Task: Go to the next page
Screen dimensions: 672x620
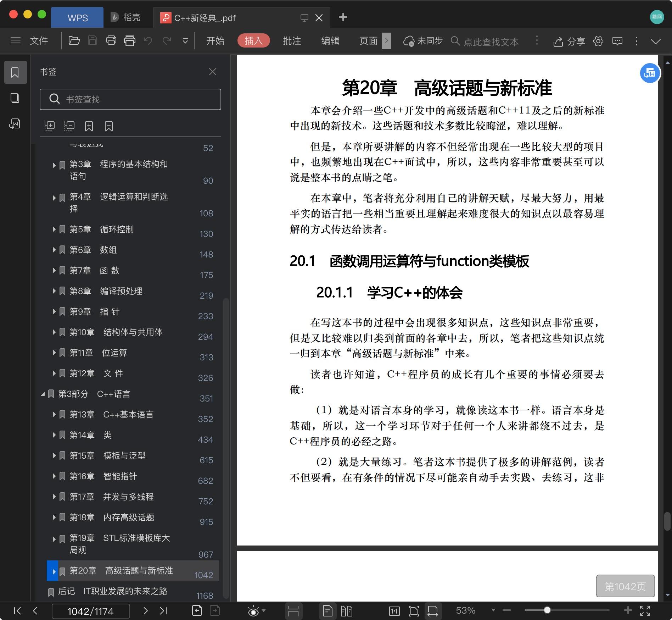Action: [x=145, y=610]
